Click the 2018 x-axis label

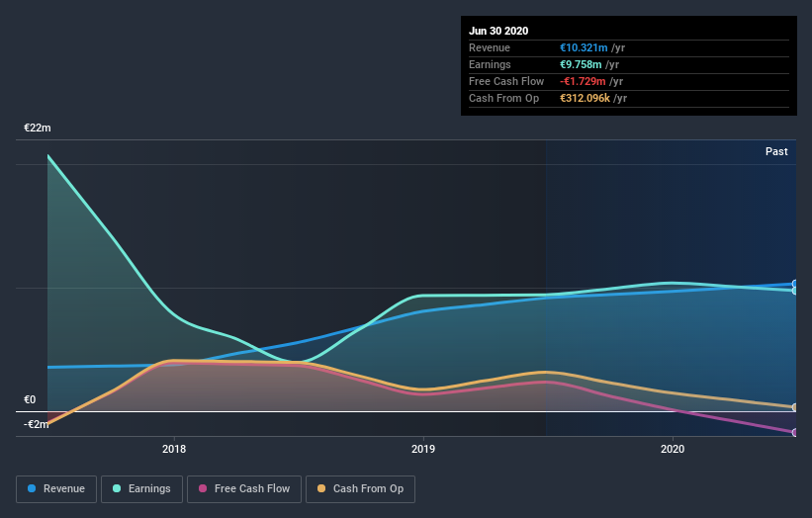(x=174, y=449)
